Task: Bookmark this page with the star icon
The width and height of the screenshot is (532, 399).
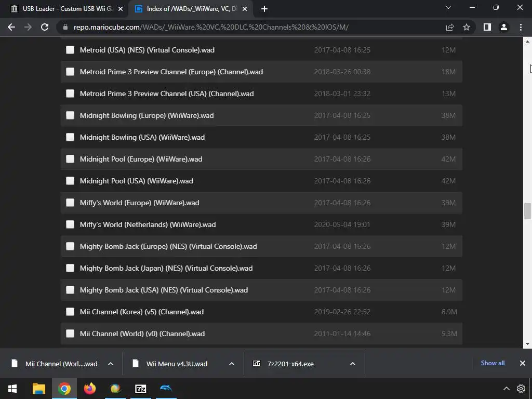Action: click(467, 27)
